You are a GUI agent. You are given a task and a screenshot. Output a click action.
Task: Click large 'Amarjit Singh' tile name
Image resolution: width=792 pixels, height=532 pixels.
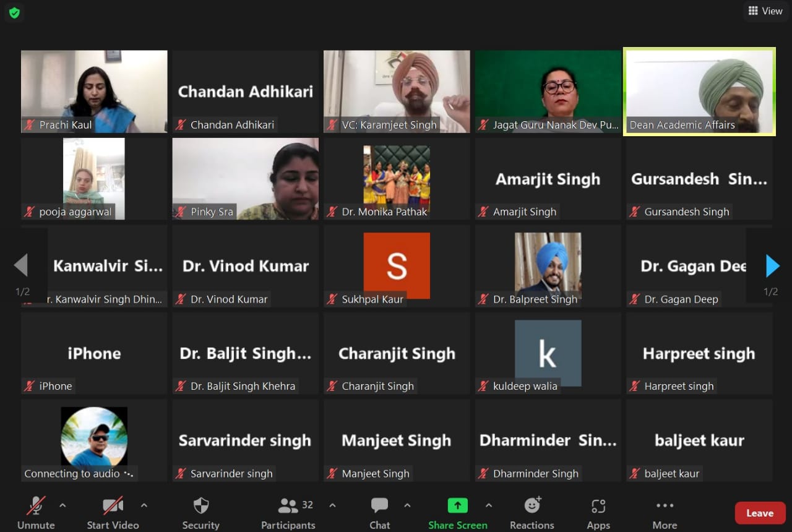[x=548, y=179]
